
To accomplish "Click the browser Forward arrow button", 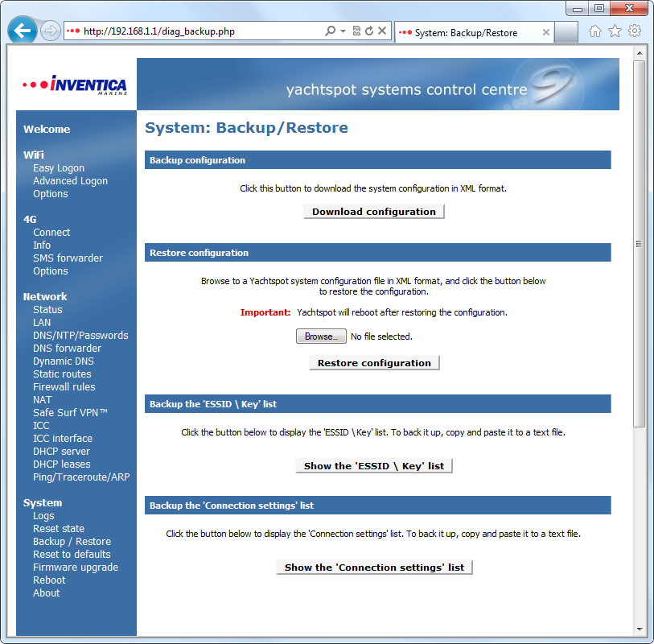I will click(x=51, y=31).
